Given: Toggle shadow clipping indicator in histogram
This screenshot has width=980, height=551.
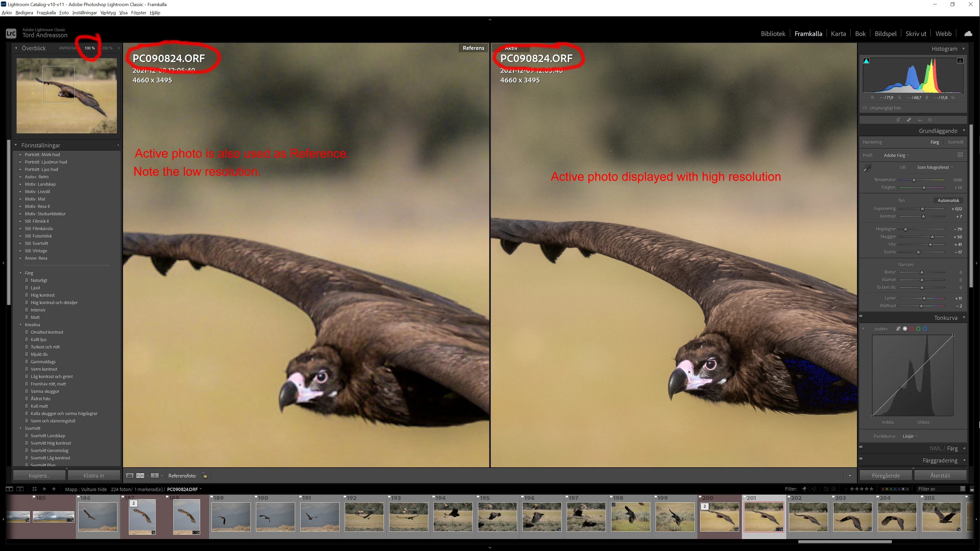Looking at the screenshot, I should (866, 61).
